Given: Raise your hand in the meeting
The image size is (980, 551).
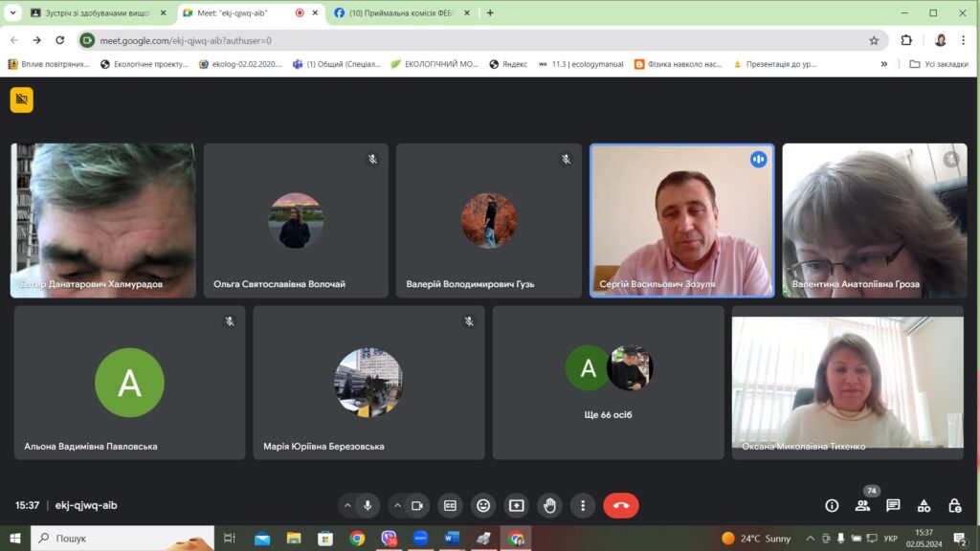Looking at the screenshot, I should coord(549,505).
